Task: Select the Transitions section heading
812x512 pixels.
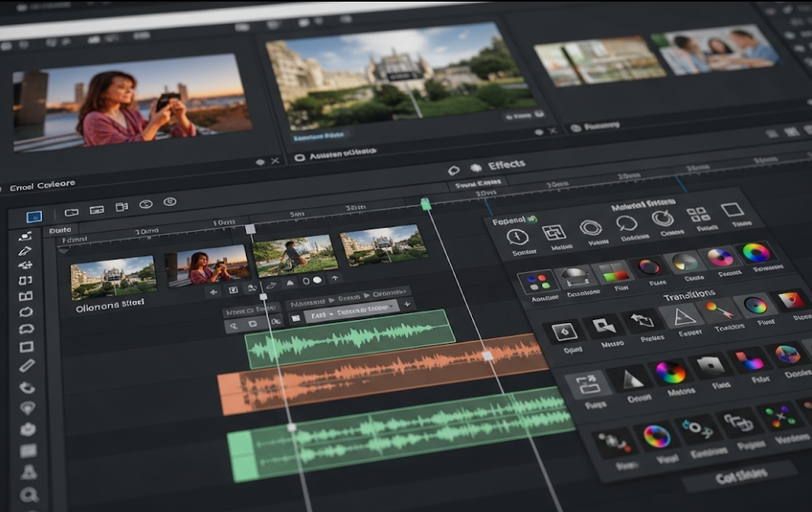Action: pyautogui.click(x=687, y=297)
